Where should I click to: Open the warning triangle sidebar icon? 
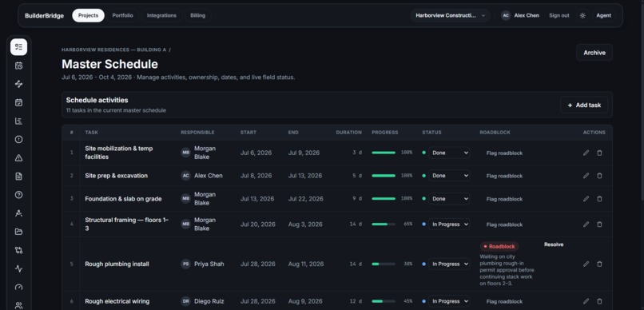(18, 158)
